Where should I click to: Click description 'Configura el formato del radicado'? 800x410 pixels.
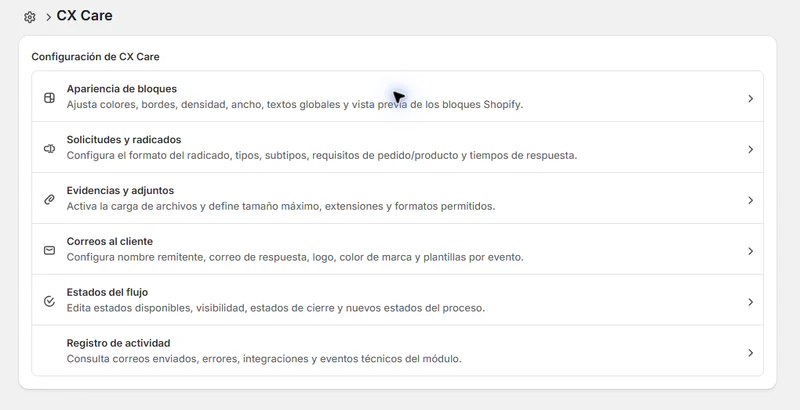click(x=322, y=156)
